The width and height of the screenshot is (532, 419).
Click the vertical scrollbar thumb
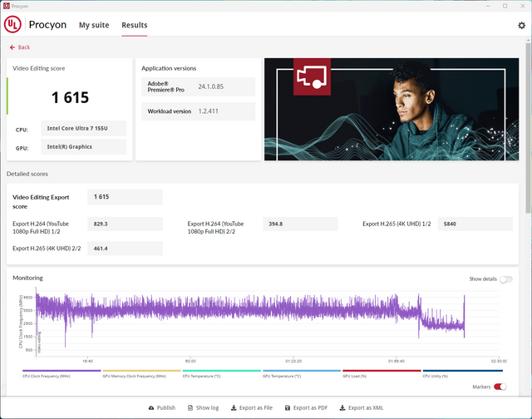[x=528, y=128]
